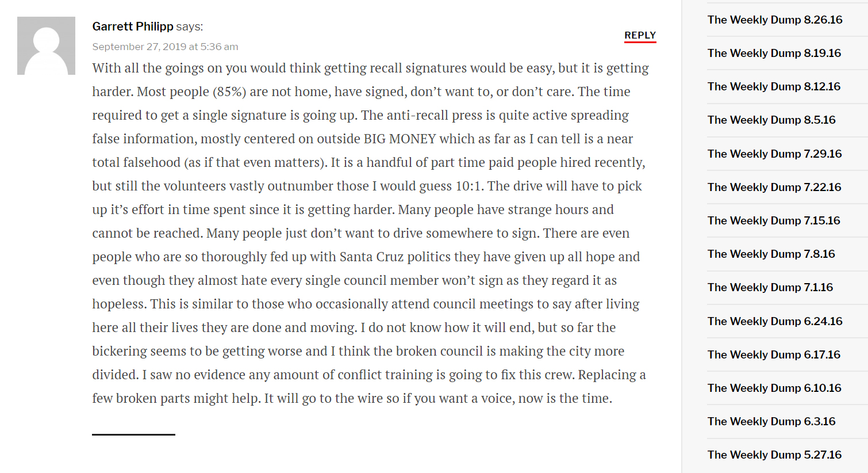
Task: Click the Garrett Philipp author name
Action: [133, 26]
